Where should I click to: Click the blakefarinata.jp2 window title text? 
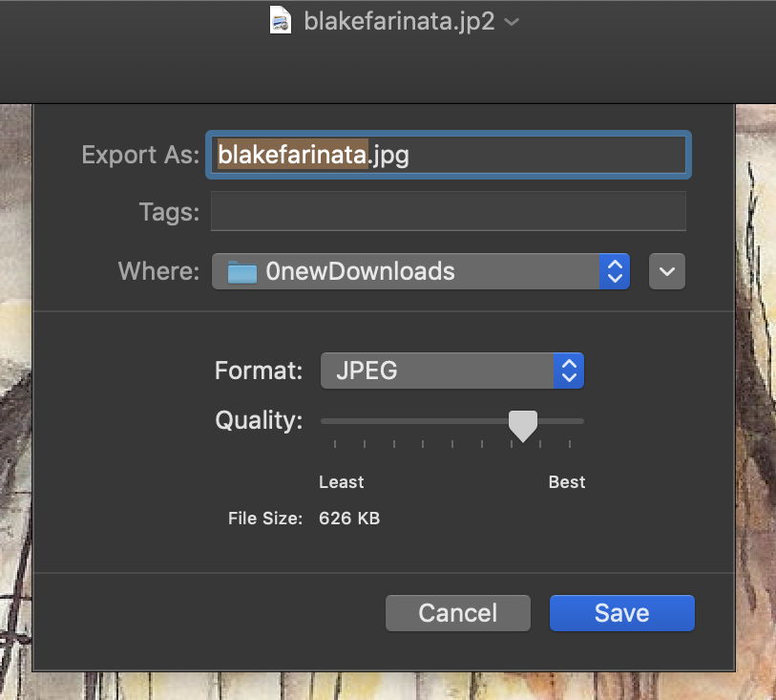(x=398, y=21)
